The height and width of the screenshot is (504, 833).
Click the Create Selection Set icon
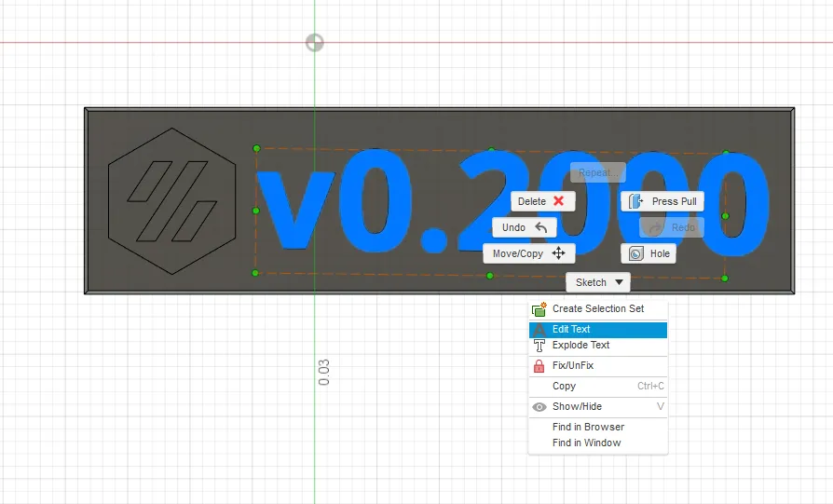(539, 309)
